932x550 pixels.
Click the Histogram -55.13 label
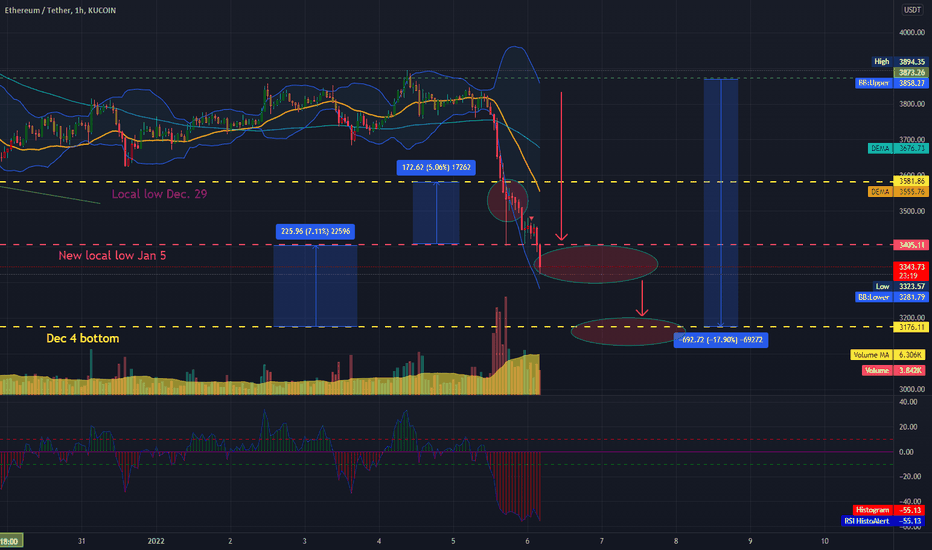coord(889,510)
